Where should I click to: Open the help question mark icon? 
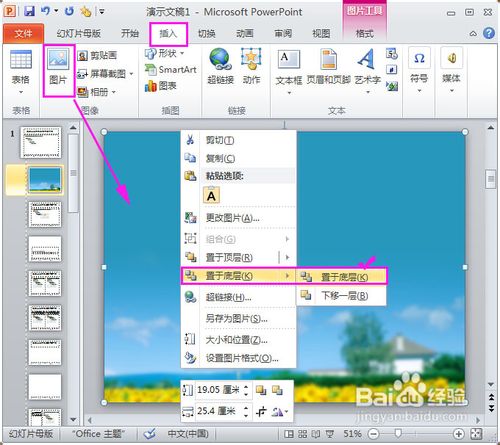coord(489,33)
